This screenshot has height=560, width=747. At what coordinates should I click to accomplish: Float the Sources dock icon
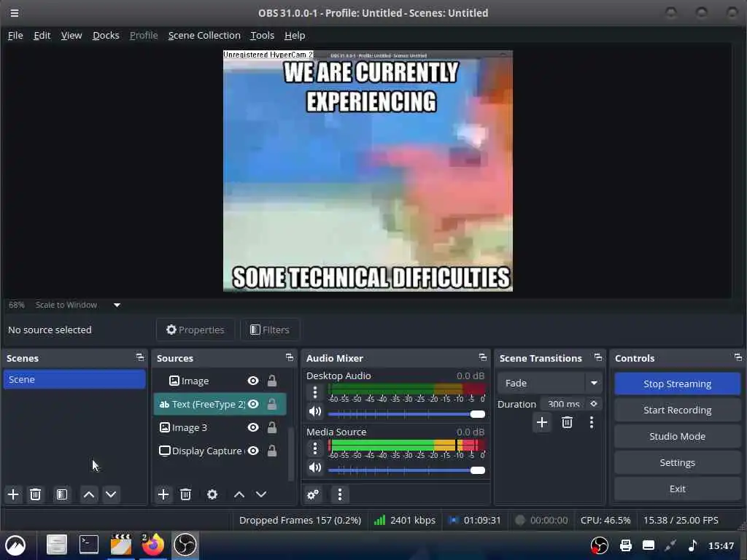point(289,357)
